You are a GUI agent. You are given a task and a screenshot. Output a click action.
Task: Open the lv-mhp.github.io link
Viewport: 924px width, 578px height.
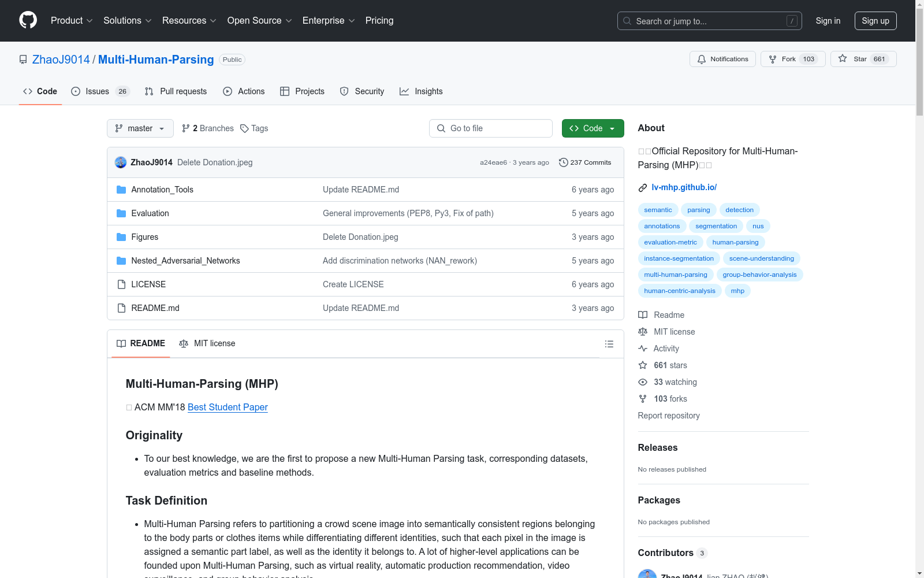684,187
